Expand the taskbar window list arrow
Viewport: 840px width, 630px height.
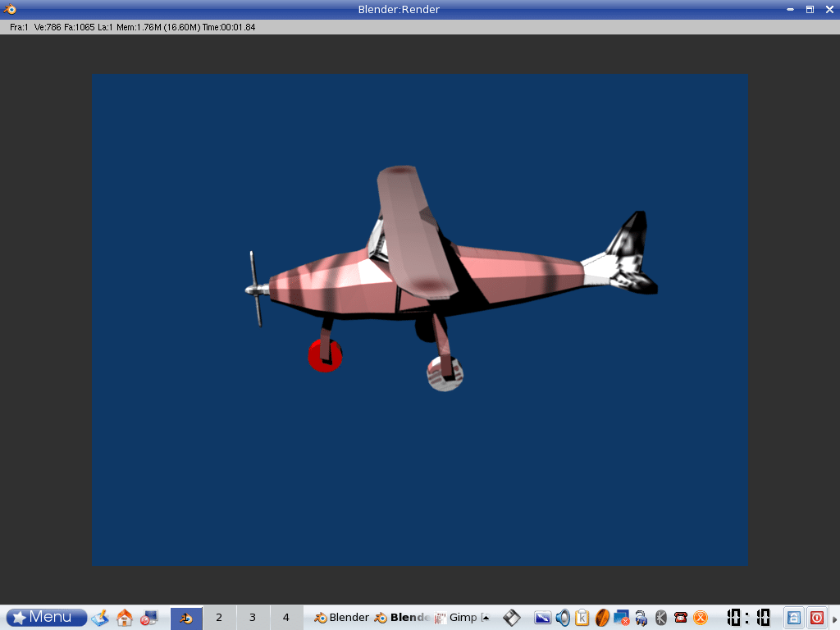click(x=486, y=618)
